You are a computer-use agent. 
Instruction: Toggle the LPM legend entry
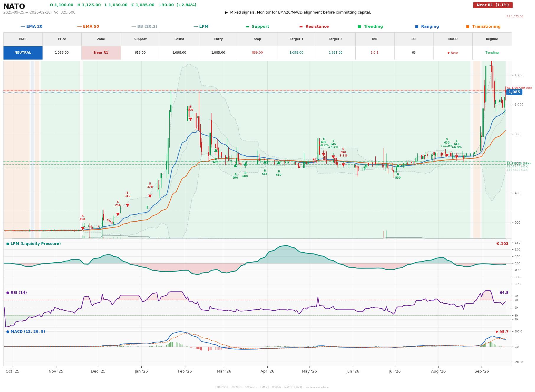[201, 27]
